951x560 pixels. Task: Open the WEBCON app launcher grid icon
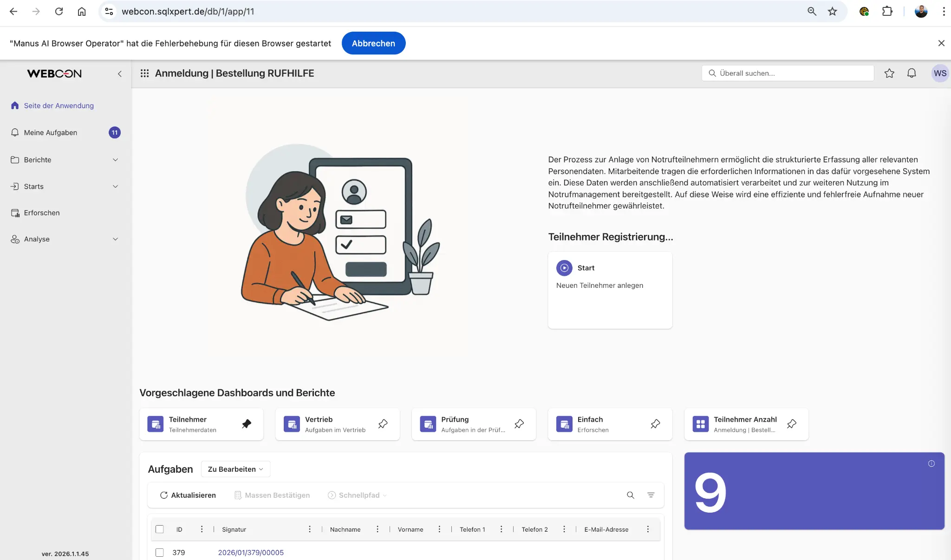coord(145,73)
